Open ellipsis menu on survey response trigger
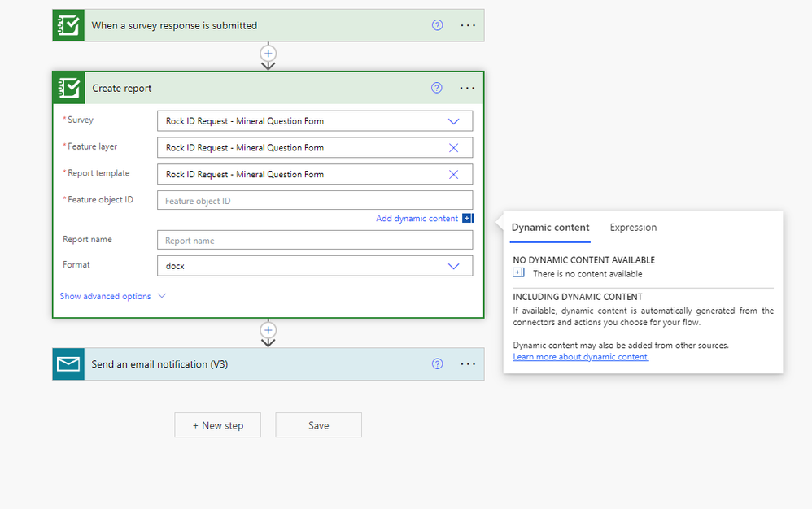This screenshot has width=812, height=509. (x=468, y=25)
